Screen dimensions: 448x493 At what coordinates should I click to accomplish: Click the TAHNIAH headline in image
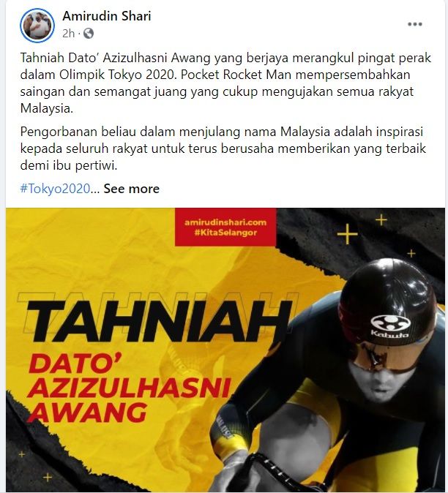coord(159,320)
